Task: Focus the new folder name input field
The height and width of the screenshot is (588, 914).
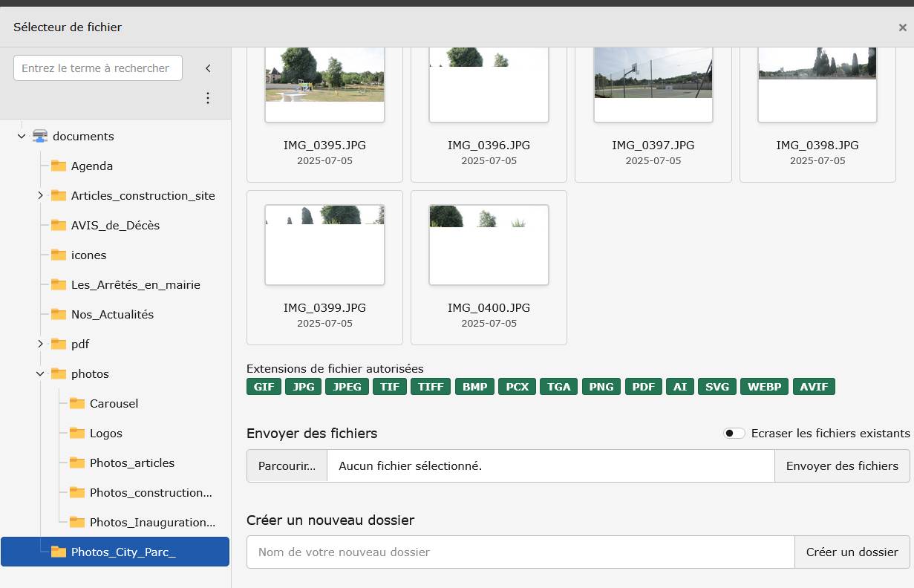Action: (520, 552)
